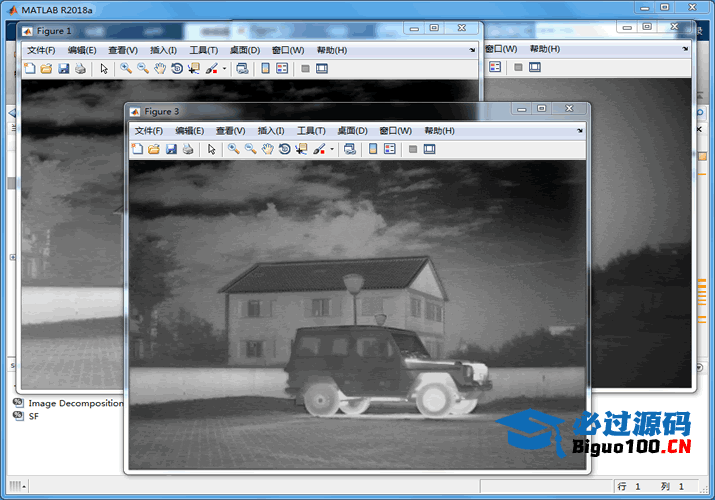Open 文件(F) menu in Figure 1

click(41, 50)
